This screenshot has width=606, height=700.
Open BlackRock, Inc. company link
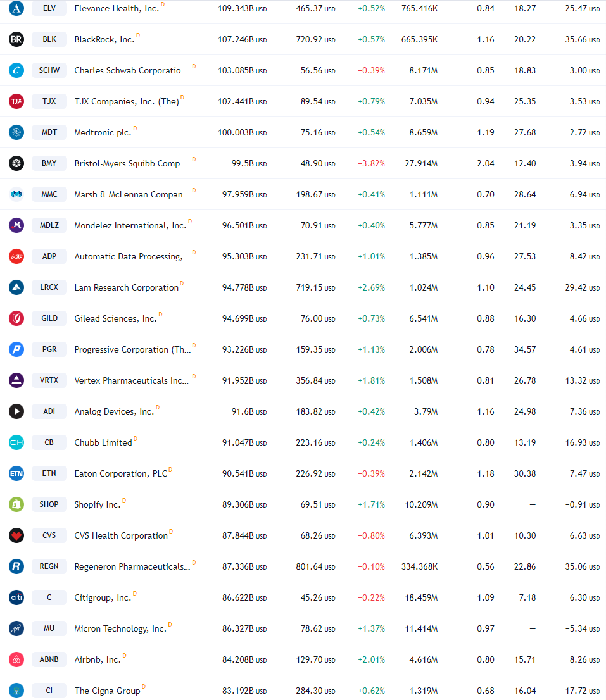pyautogui.click(x=104, y=40)
